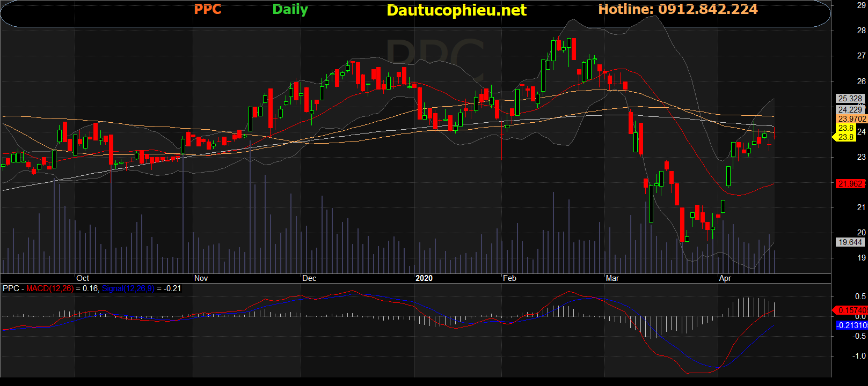
Task: Select the orange 23.9702 moving average tag
Action: point(851,119)
